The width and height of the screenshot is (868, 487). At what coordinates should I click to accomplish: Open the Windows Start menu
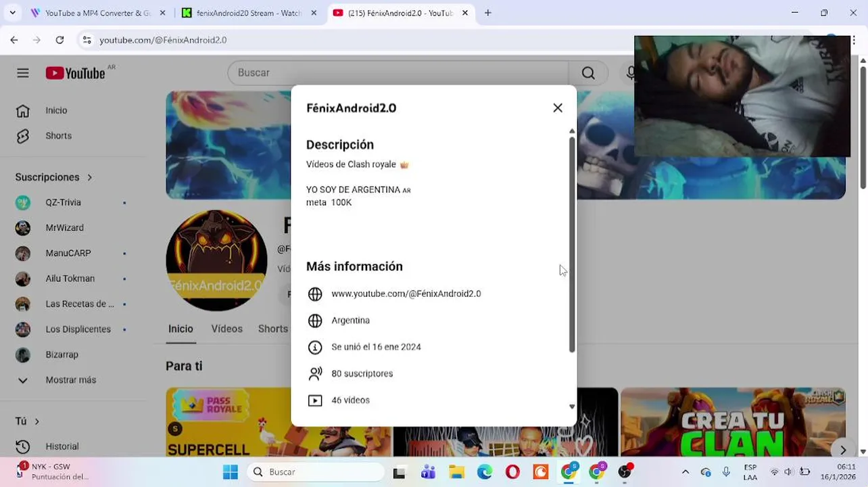[231, 472]
